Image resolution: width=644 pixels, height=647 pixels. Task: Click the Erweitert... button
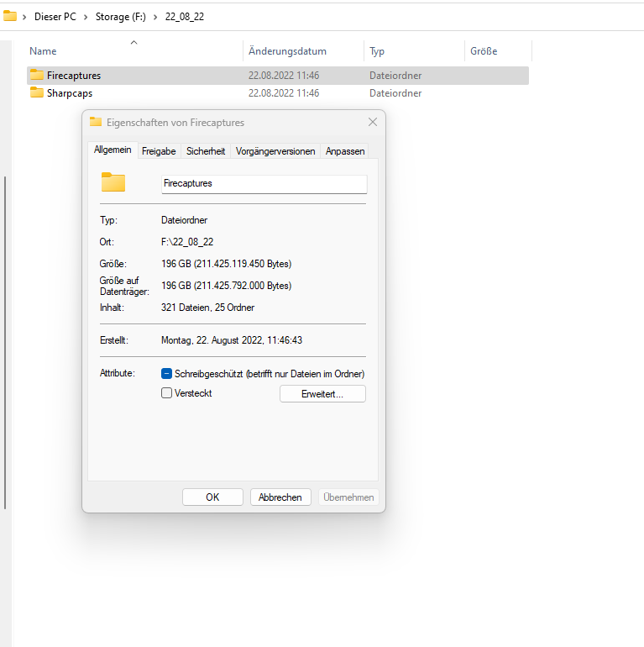[322, 393]
